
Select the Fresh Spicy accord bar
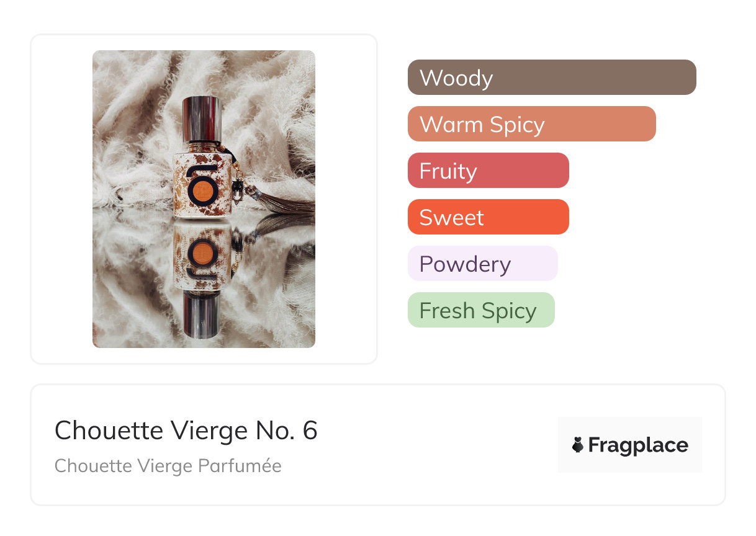point(480,310)
